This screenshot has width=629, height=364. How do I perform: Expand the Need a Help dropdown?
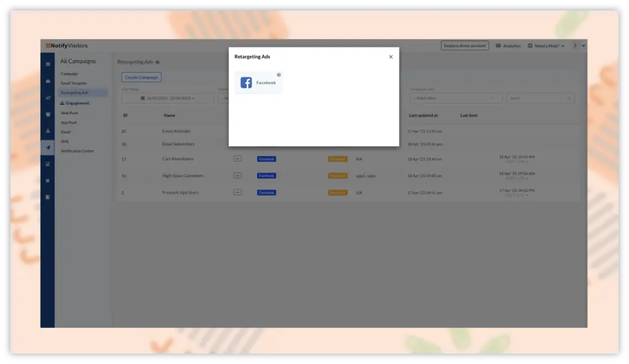click(x=545, y=46)
